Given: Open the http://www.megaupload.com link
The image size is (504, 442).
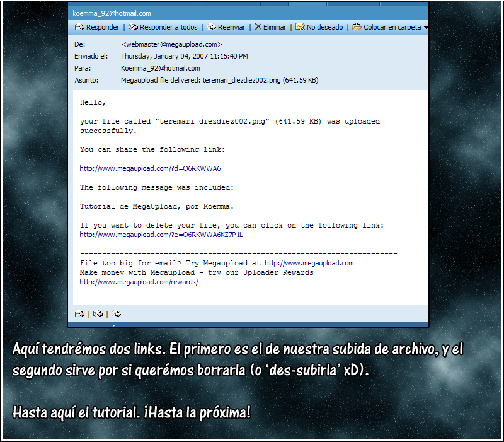Looking at the screenshot, I should click(309, 263).
